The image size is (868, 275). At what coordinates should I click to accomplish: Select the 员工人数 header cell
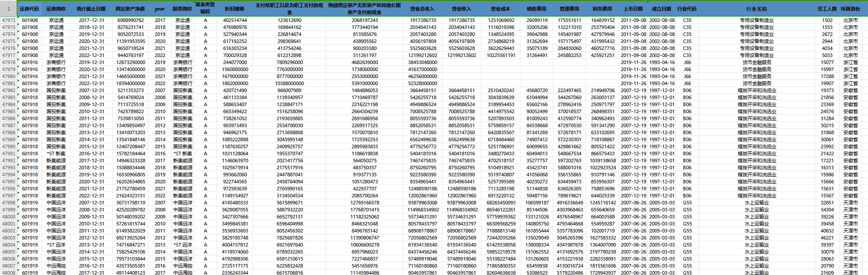point(827,9)
